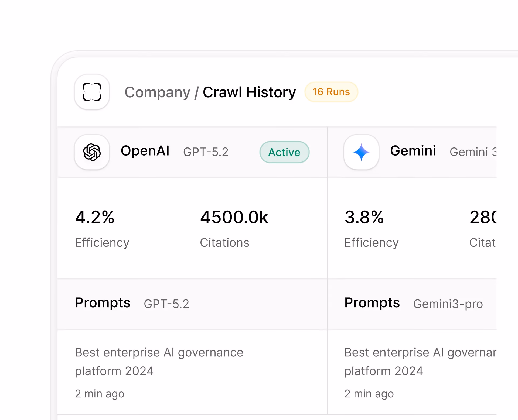
Task: Click the Prompts heading in Gemini column
Action: (x=372, y=303)
